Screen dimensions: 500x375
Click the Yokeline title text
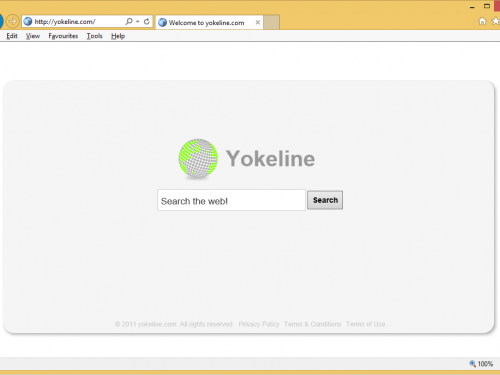[270, 158]
